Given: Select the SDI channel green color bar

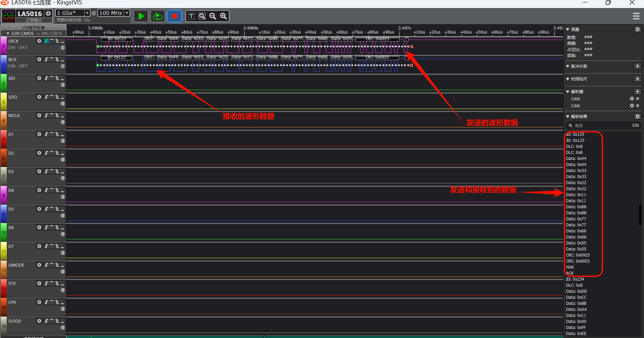Looking at the screenshot, I should 3,83.
